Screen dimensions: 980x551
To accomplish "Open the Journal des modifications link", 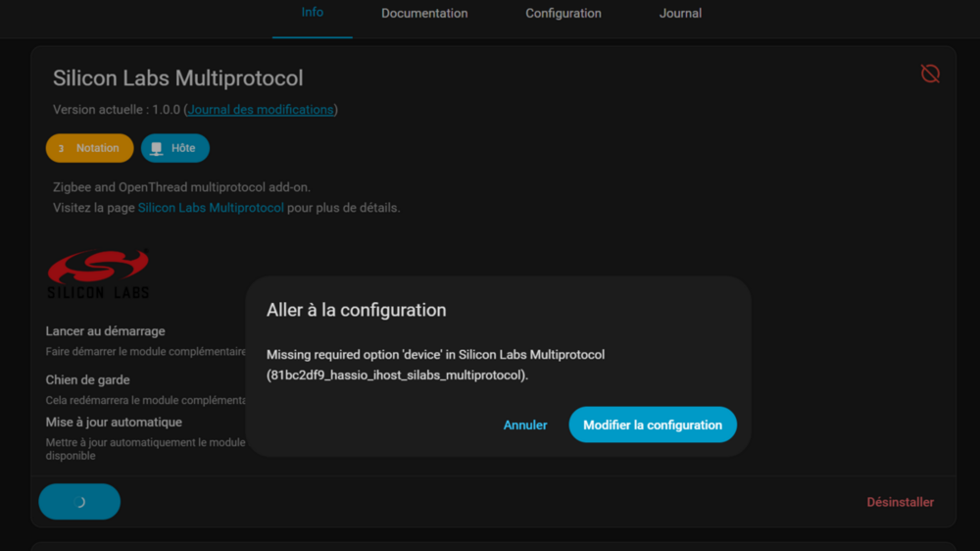I will (x=261, y=110).
